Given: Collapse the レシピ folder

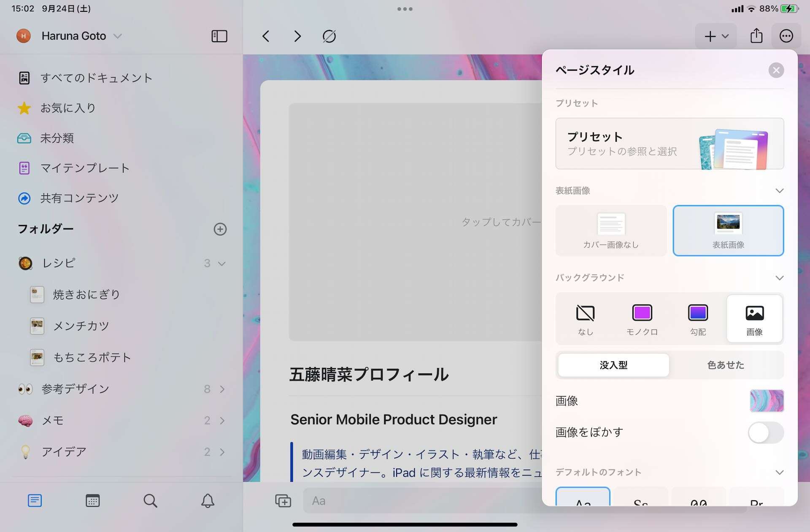Looking at the screenshot, I should point(222,263).
